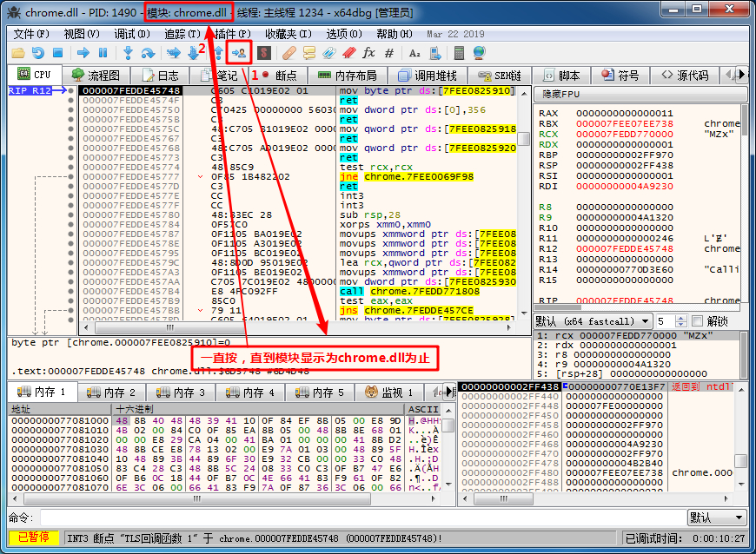Viewport: 756px width, 554px height.
Task: Open the bookmarks icon
Action: pos(349,53)
